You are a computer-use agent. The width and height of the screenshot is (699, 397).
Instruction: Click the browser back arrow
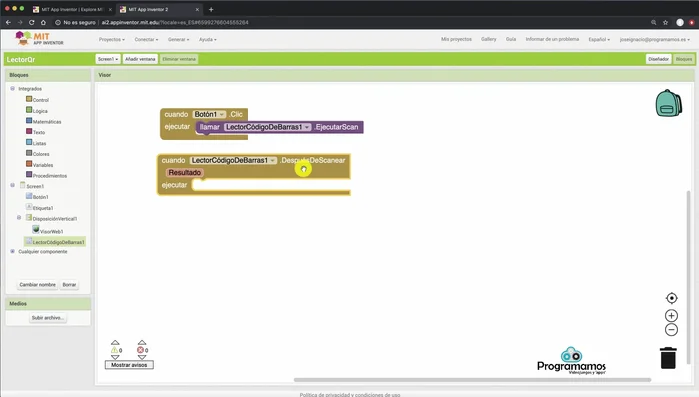coord(8,22)
